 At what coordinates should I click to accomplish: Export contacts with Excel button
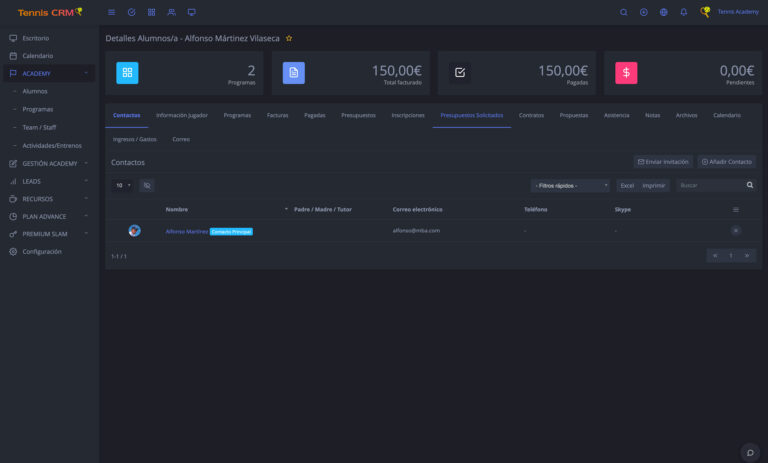627,186
